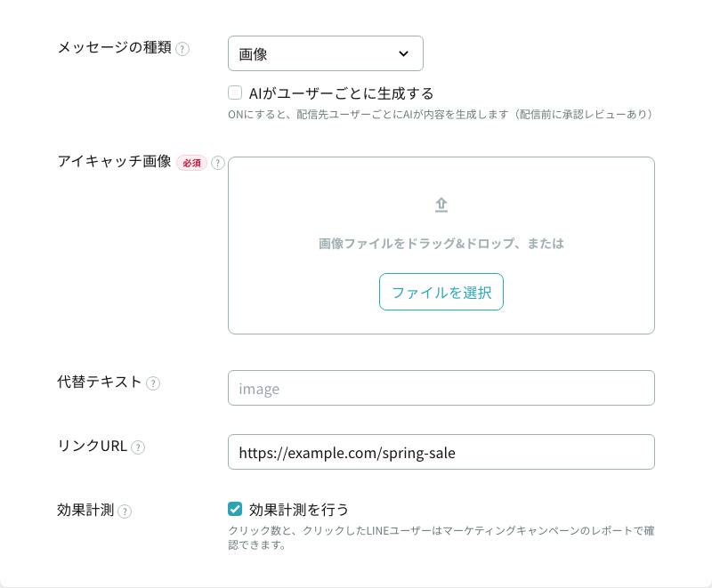Click the 効果計測 label text
Image resolution: width=712 pixels, height=588 pixels.
pyautogui.click(x=85, y=510)
